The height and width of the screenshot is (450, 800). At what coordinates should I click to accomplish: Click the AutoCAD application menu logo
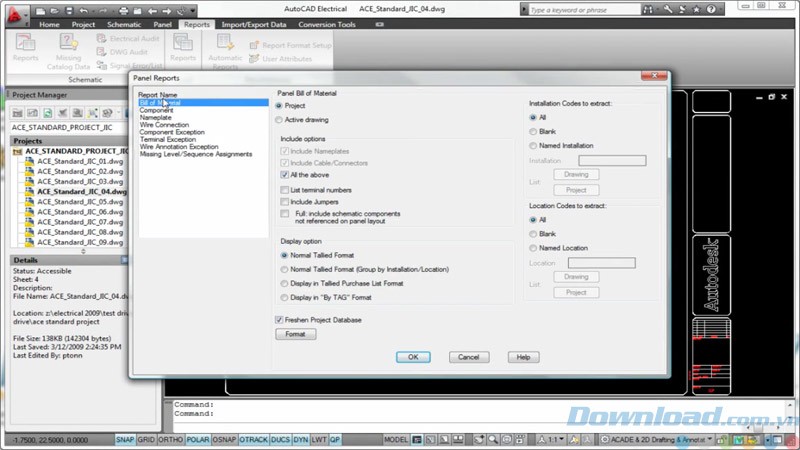14,13
